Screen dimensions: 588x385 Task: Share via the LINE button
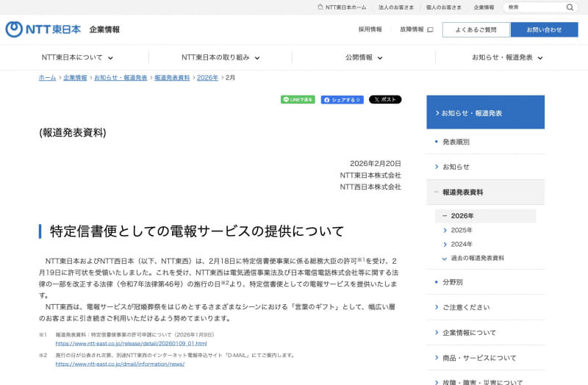[298, 99]
